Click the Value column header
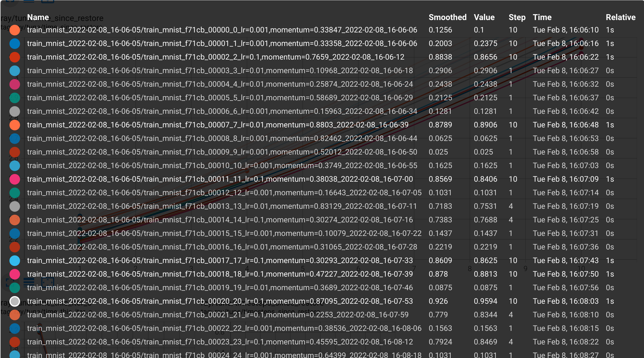 pyautogui.click(x=484, y=17)
